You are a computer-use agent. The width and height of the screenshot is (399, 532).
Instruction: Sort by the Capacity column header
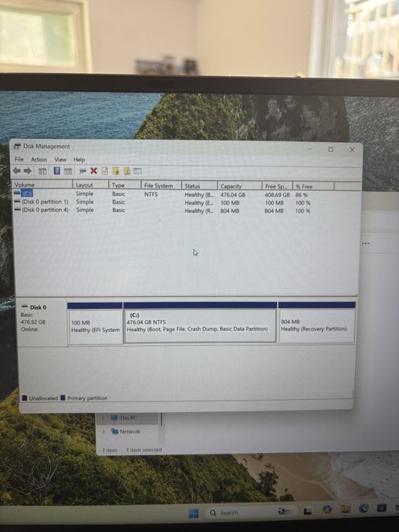(x=239, y=186)
